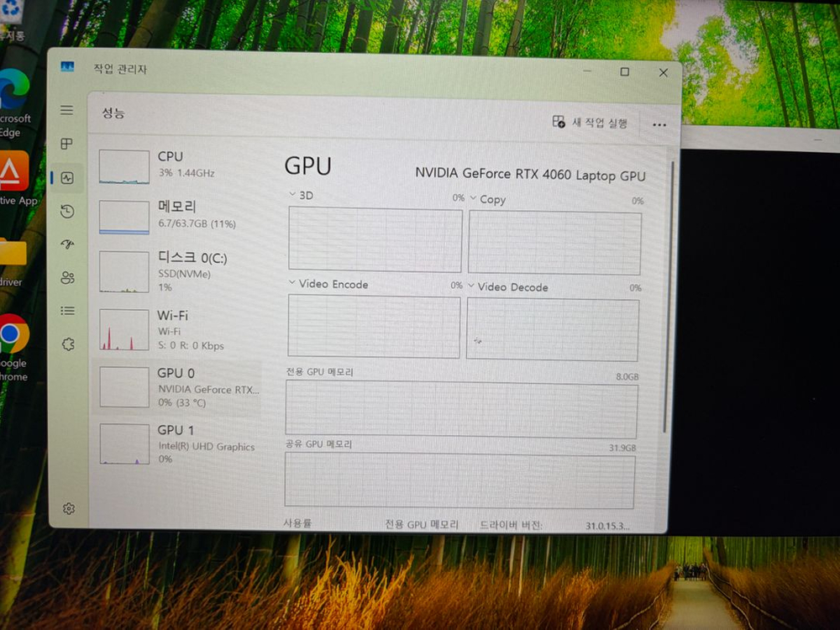Expand the sidebar with the hamburger menu
Image resolution: width=840 pixels, height=630 pixels.
coord(68,110)
